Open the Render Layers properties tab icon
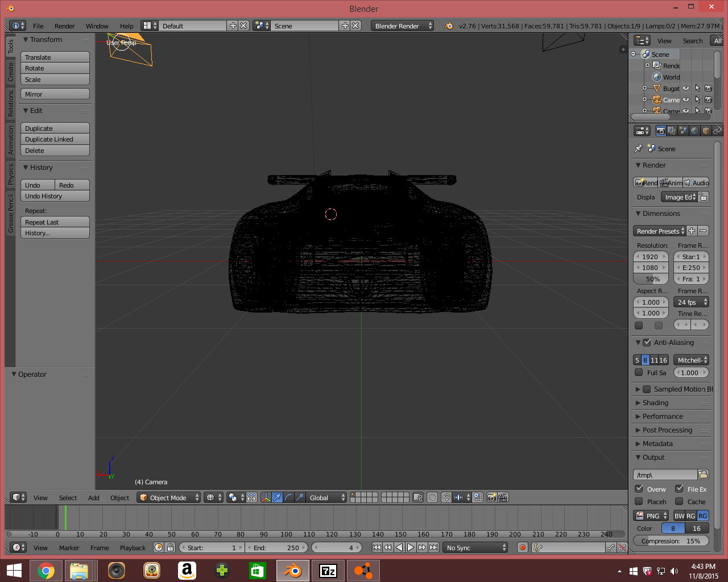 point(672,131)
